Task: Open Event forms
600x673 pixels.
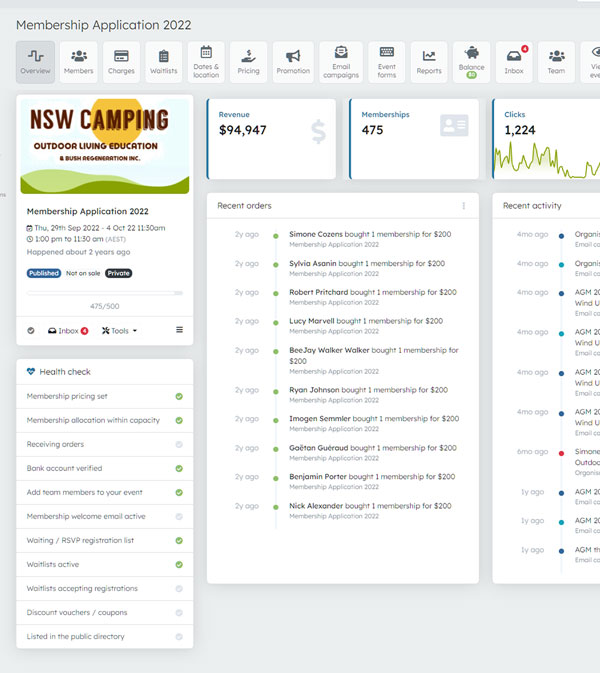Action: point(387,62)
